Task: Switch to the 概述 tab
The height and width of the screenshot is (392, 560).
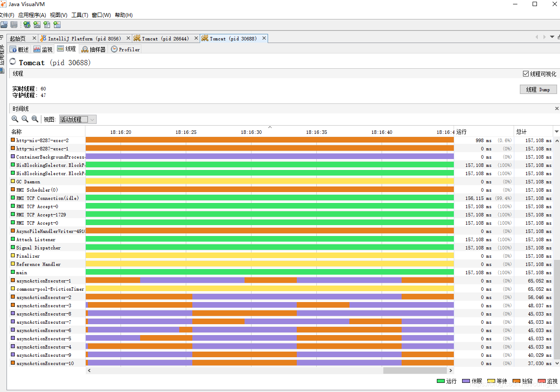Action: tap(20, 49)
